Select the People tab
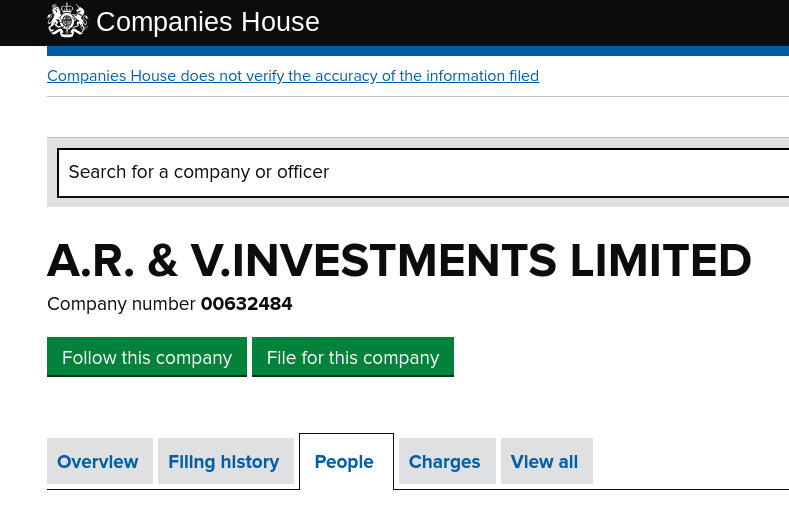This screenshot has width=789, height=522. point(344,462)
